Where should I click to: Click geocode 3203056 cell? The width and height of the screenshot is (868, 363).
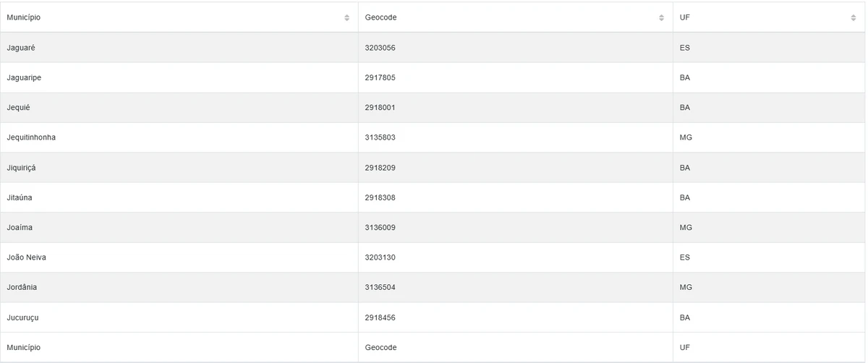coord(380,48)
